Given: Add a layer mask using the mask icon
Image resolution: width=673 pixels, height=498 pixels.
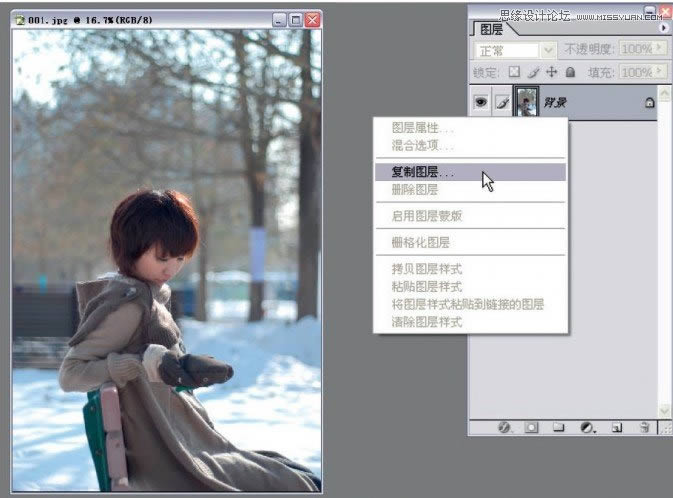Looking at the screenshot, I should (532, 427).
